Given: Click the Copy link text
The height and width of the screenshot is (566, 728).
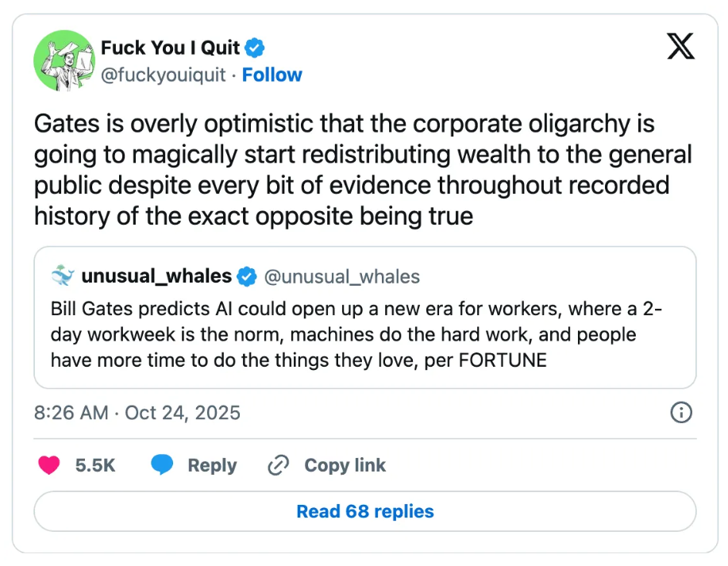Looking at the screenshot, I should [345, 465].
